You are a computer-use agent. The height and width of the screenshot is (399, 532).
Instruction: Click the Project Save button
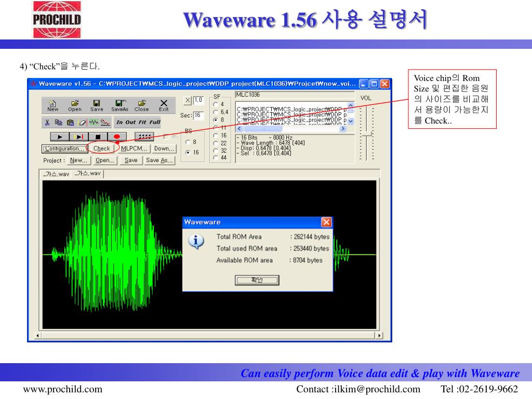[131, 160]
